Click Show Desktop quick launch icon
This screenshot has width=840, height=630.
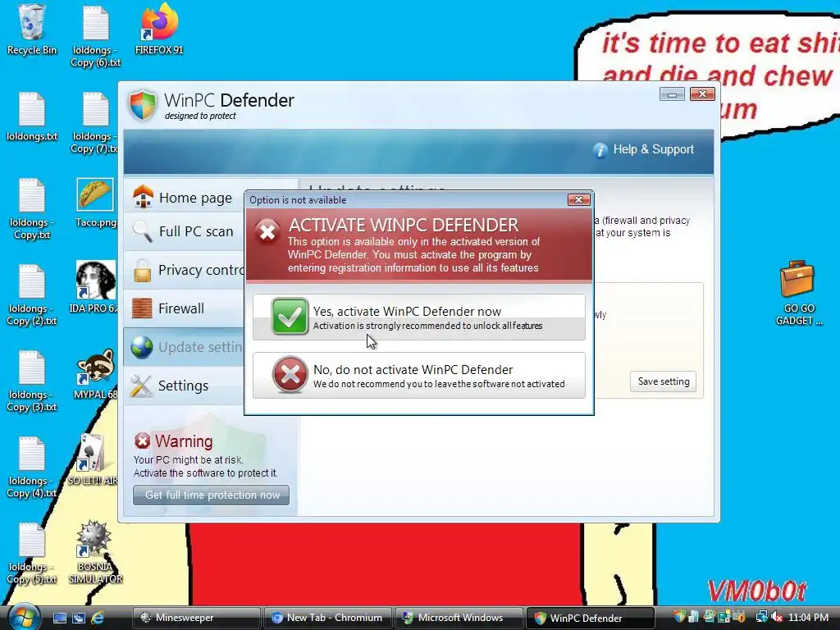click(x=59, y=618)
